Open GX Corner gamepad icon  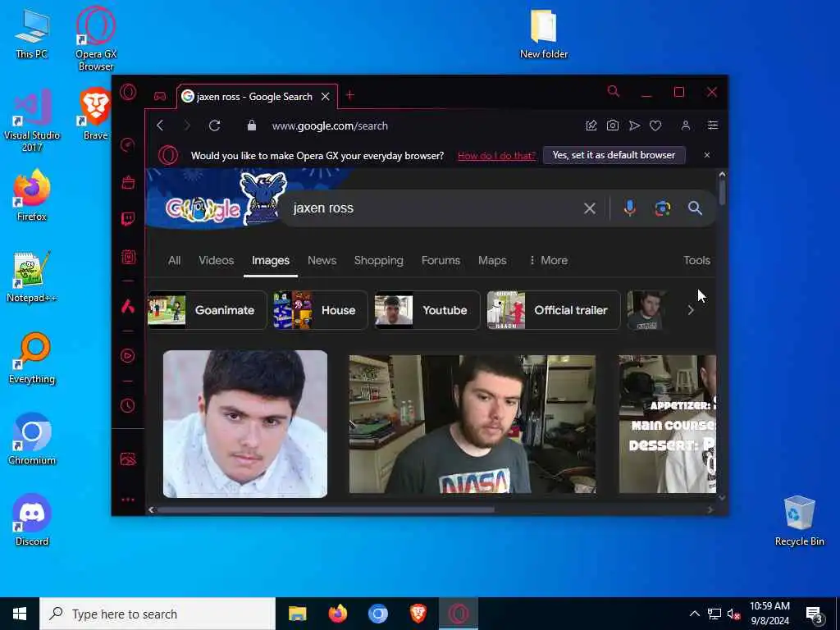(160, 96)
